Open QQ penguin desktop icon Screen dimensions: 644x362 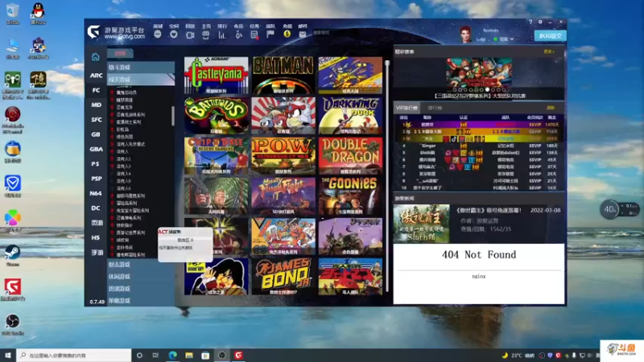pos(38,13)
